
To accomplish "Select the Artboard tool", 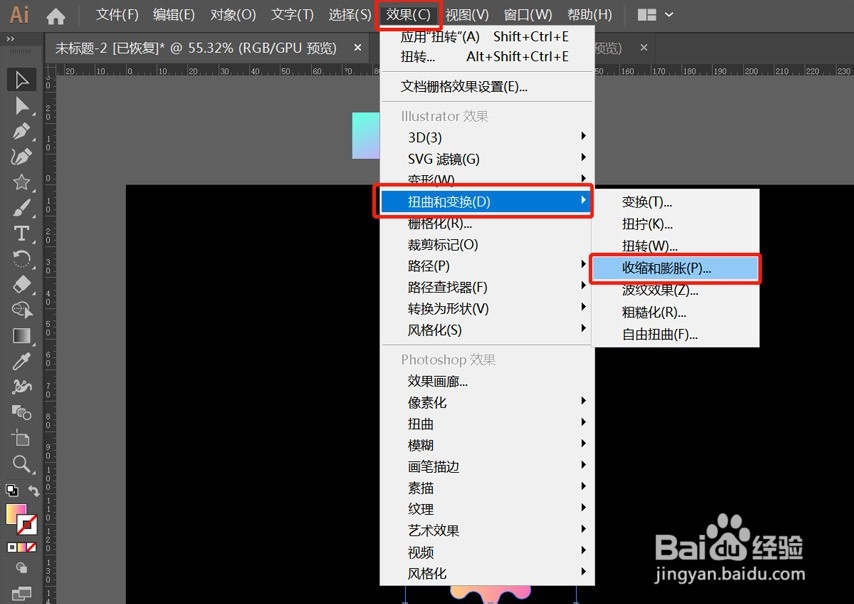I will (x=22, y=438).
